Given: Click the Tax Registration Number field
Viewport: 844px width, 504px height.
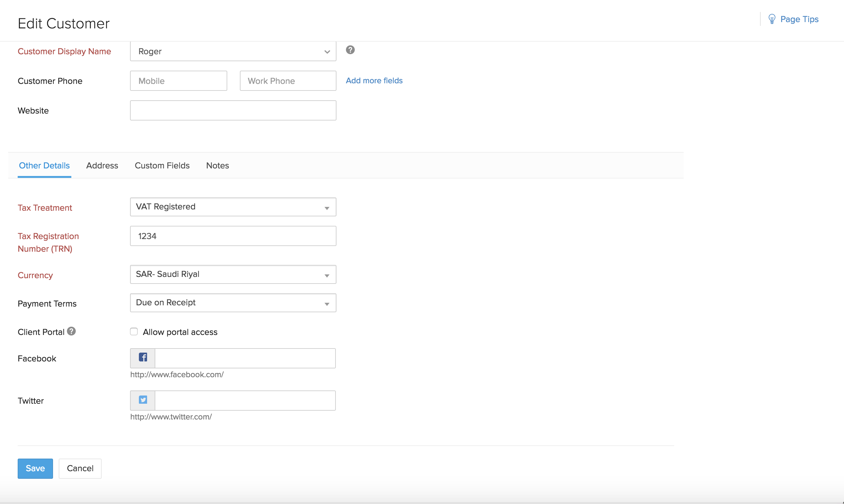Looking at the screenshot, I should (x=233, y=236).
